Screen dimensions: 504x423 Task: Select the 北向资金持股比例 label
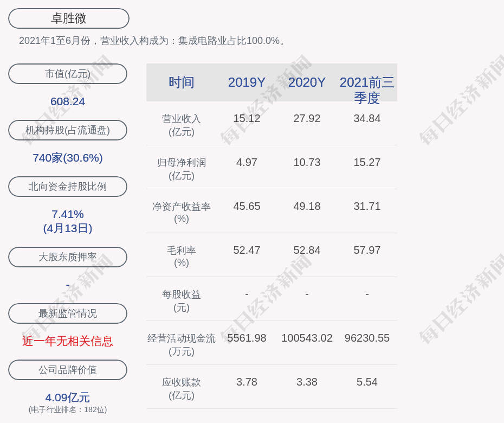(x=68, y=187)
